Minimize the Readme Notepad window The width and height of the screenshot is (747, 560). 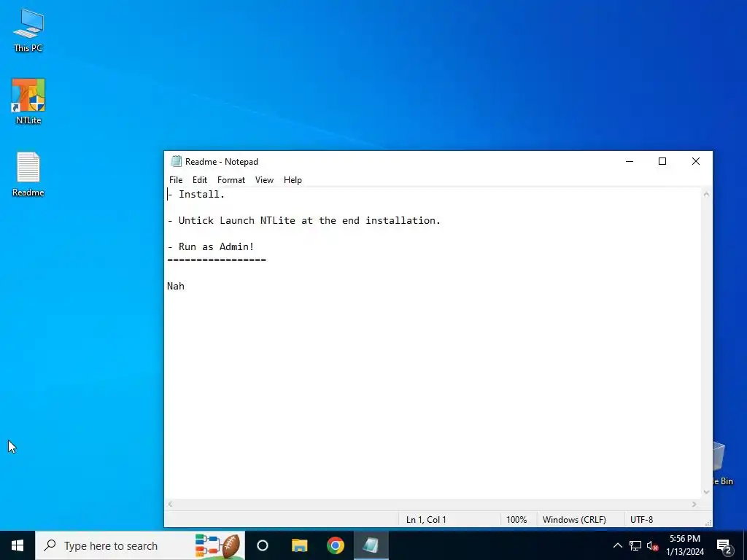pyautogui.click(x=630, y=161)
